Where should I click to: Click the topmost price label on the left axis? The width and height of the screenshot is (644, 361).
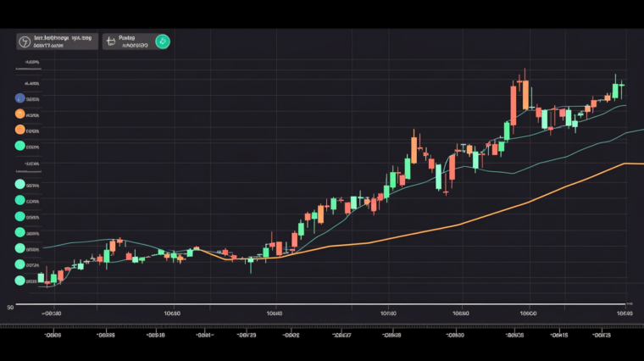[x=33, y=63]
